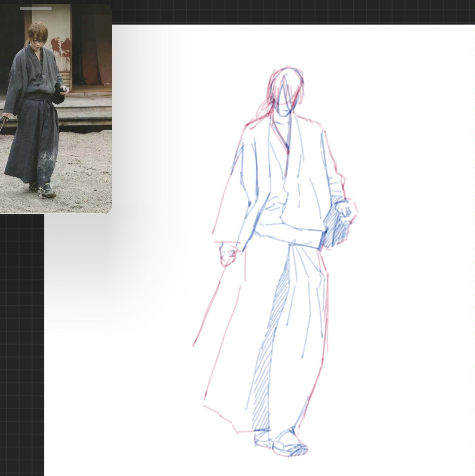Grab the reference panel's drag handle bar
Viewport: 475px width, 476px height.
(x=36, y=8)
